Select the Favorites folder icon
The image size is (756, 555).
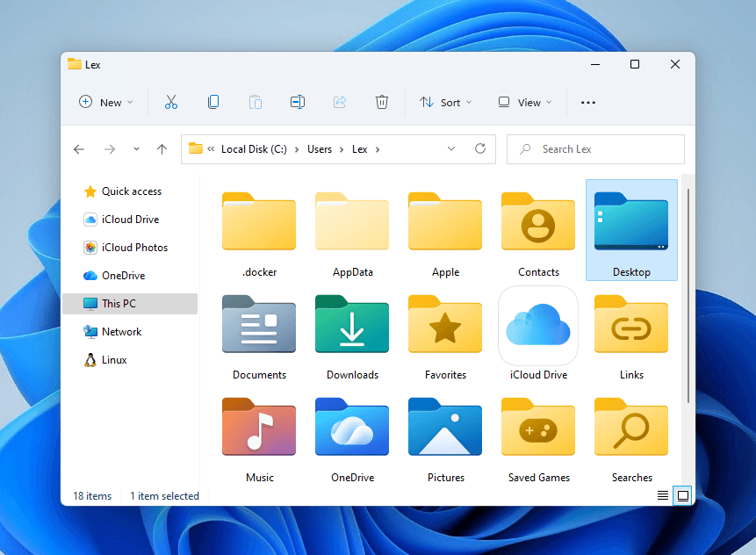click(x=445, y=324)
